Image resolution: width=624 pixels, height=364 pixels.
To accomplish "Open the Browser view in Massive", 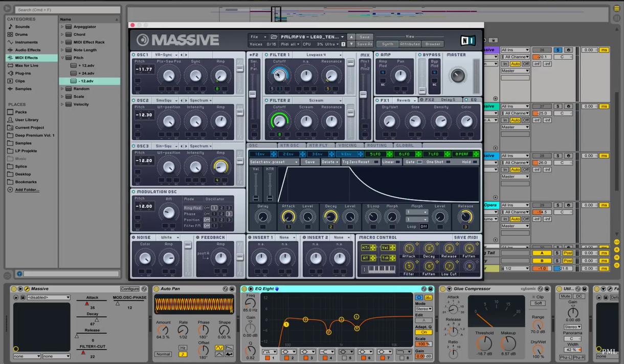I will (433, 44).
